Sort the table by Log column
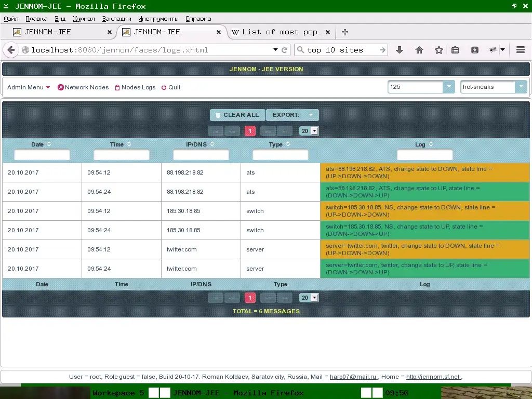The image size is (532, 399). (431, 144)
